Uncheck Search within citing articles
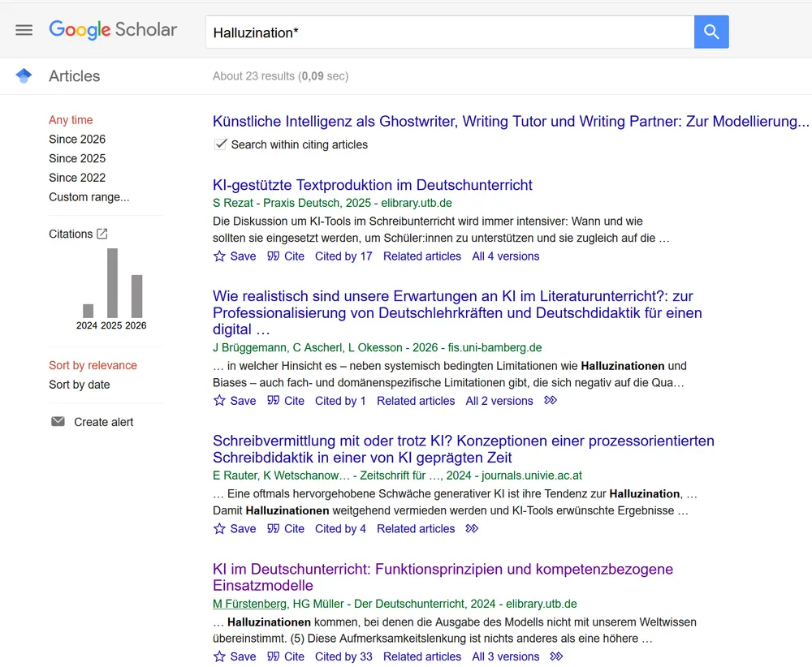This screenshot has width=812, height=667. [x=221, y=144]
